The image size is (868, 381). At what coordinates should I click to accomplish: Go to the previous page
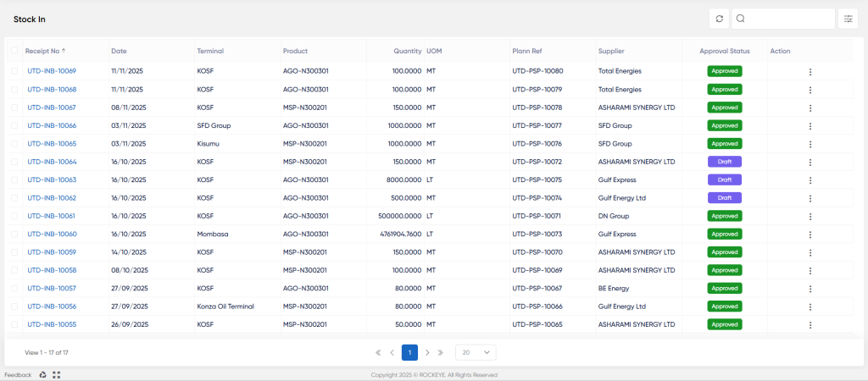[x=392, y=352]
